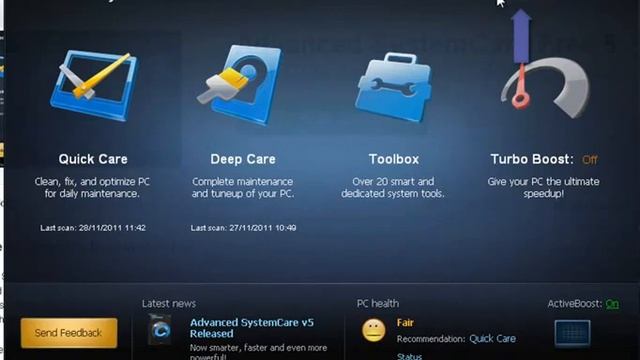Viewport: 640px width, 360px height.
Task: Select the Turbo Boost title label
Action: coord(532,159)
